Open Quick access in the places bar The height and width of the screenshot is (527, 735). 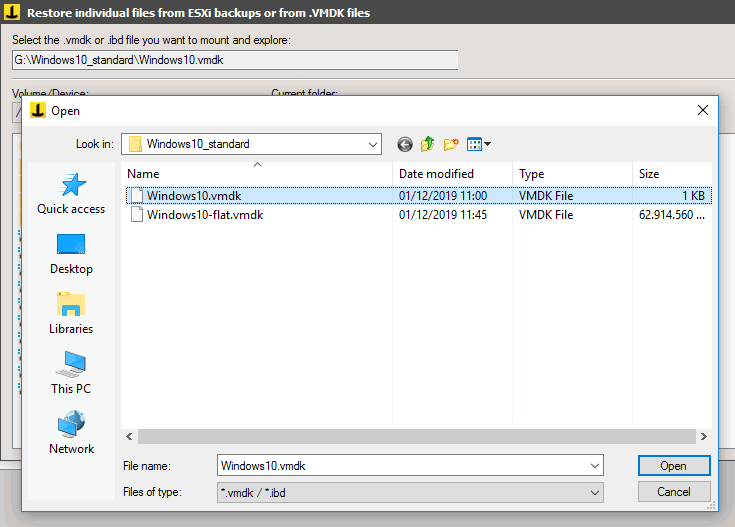point(71,193)
